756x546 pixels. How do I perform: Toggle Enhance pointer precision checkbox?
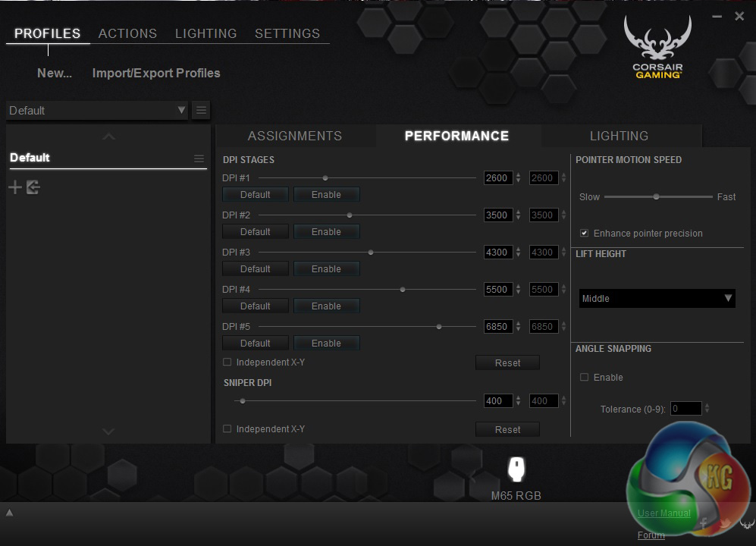pyautogui.click(x=585, y=234)
